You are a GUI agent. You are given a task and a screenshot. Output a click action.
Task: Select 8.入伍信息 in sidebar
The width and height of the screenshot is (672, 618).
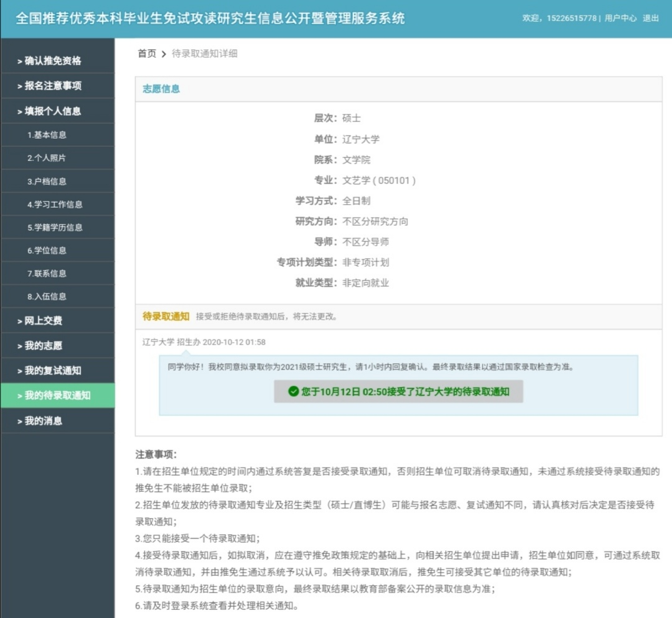coord(47,297)
